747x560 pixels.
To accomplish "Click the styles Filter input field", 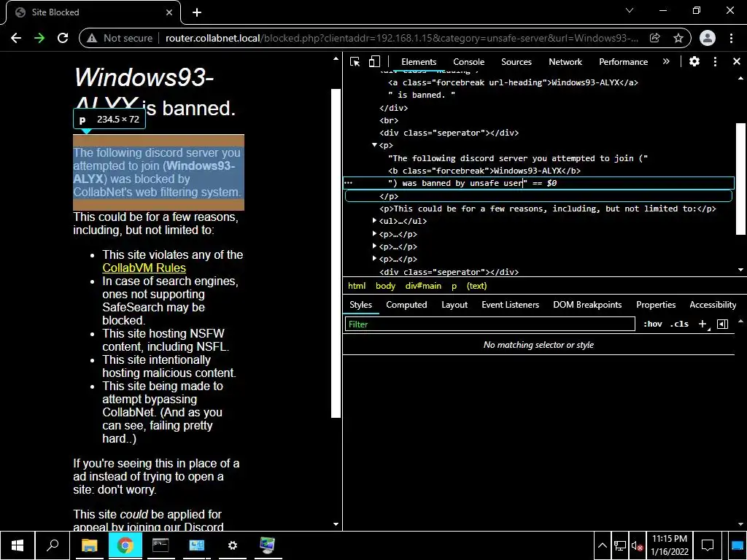I will click(x=489, y=324).
